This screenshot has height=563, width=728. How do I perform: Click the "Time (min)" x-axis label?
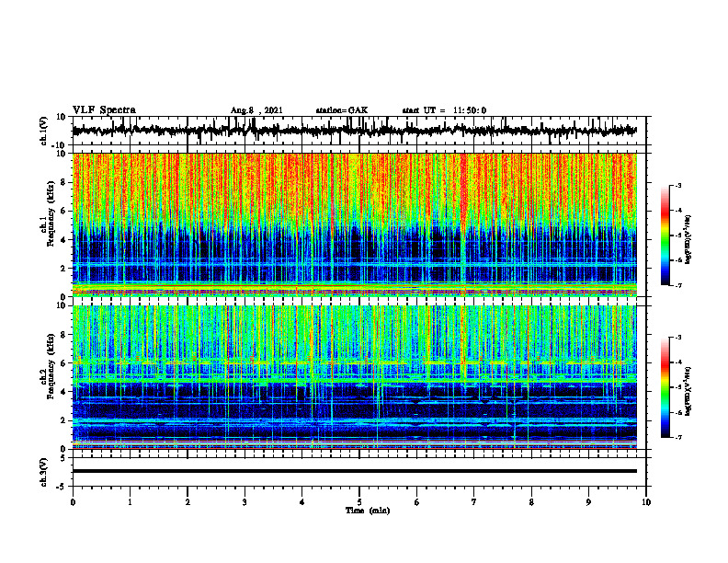(368, 511)
